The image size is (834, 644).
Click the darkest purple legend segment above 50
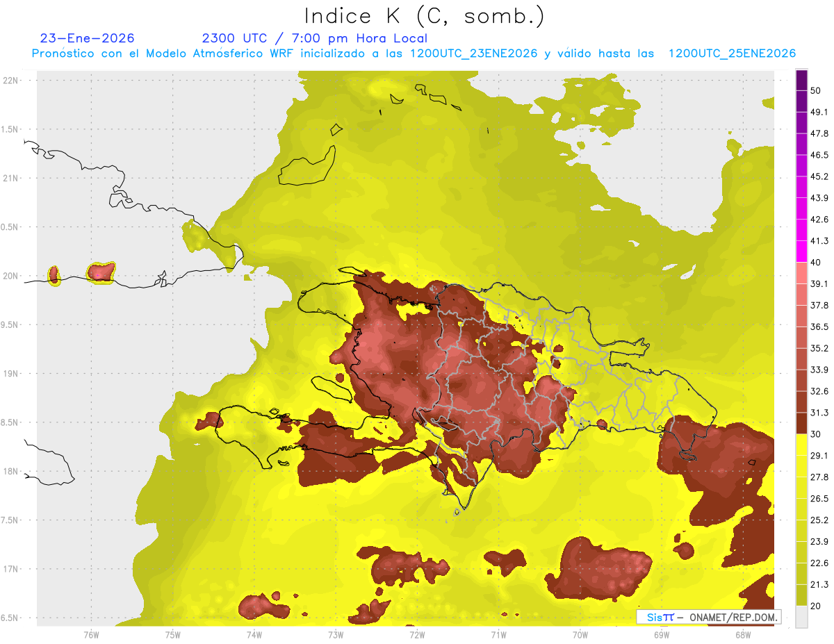(801, 80)
